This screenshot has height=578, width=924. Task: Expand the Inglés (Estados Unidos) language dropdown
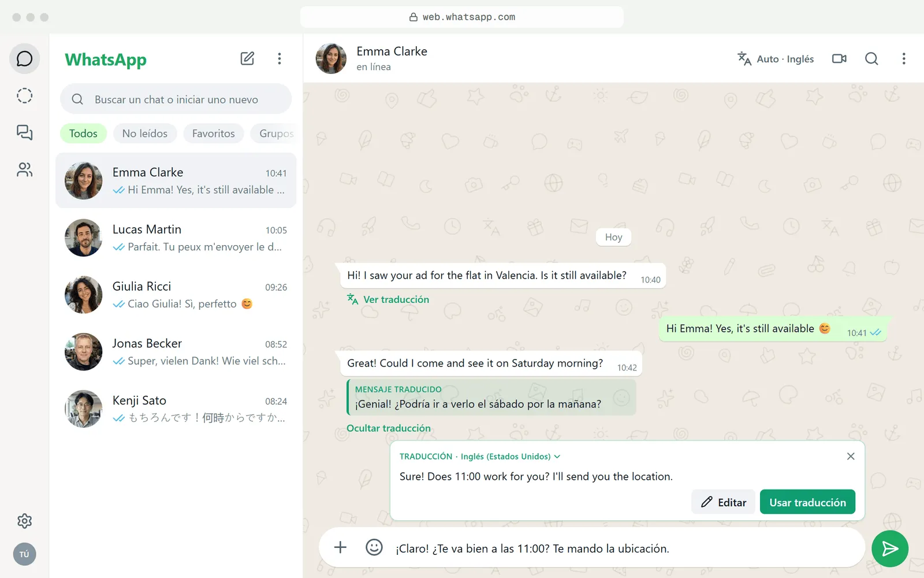tap(510, 457)
